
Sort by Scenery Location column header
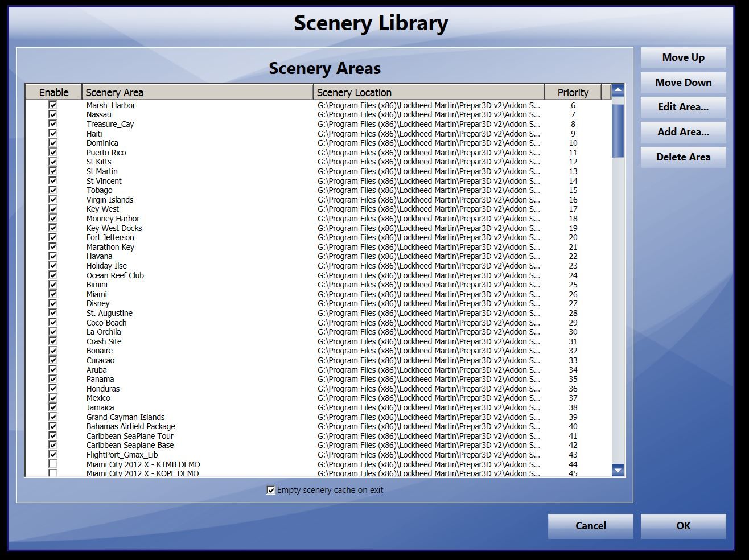(x=429, y=92)
